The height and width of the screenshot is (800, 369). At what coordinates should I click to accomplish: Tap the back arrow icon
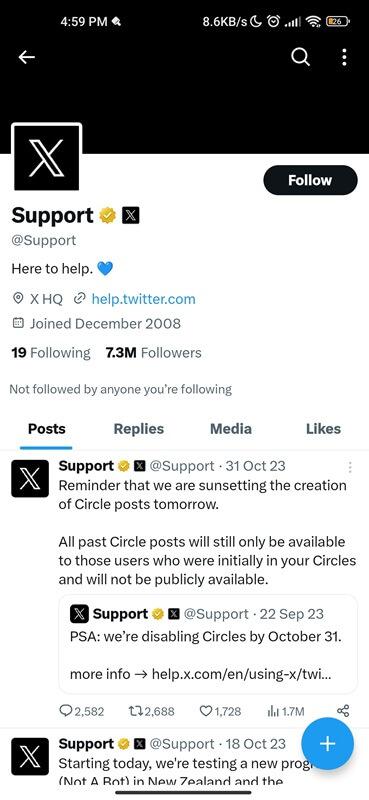[27, 57]
